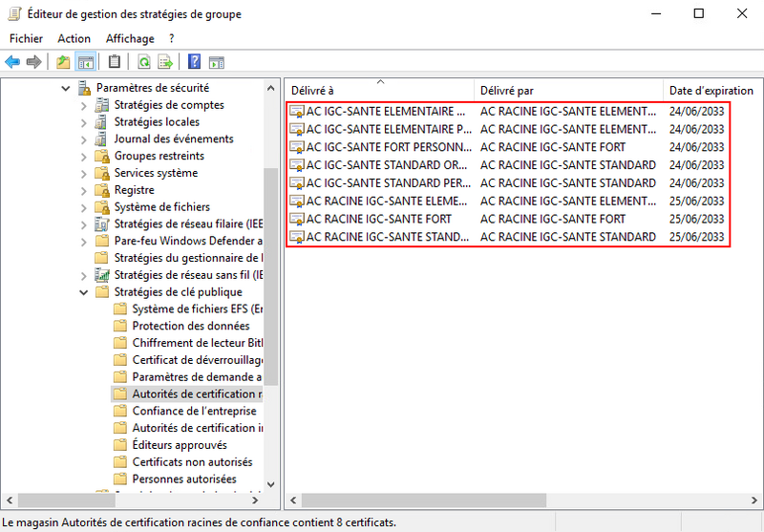The height and width of the screenshot is (532, 764).
Task: Click the Export list toolbar icon
Action: pos(165,62)
